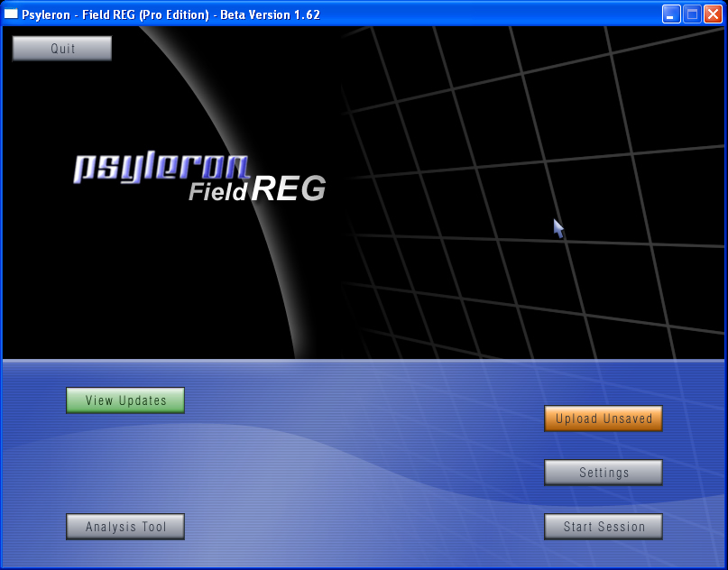Click the orange Upload Unsaved button
728x570 pixels.
(x=604, y=418)
